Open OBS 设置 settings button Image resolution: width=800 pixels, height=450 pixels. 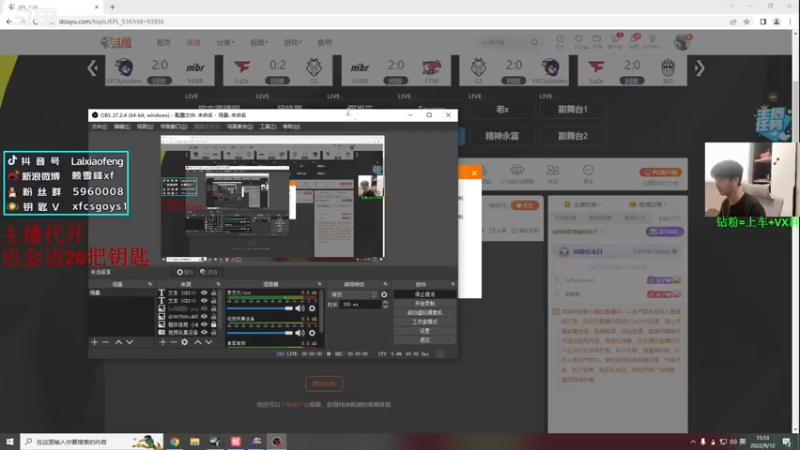click(x=424, y=331)
